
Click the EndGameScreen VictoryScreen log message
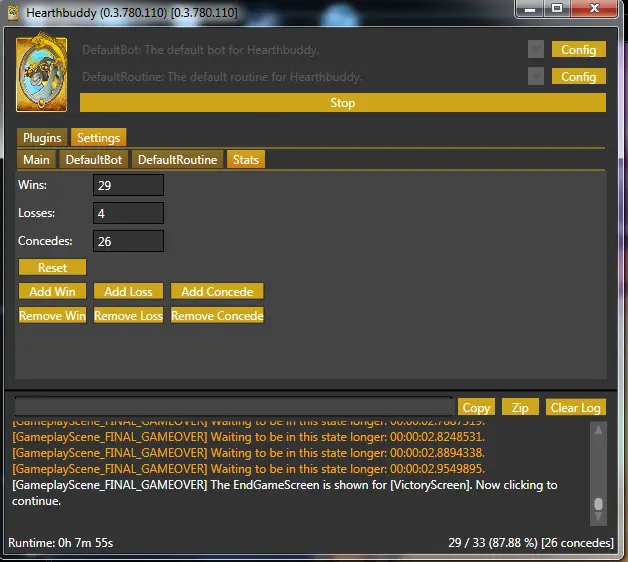pyautogui.click(x=284, y=493)
